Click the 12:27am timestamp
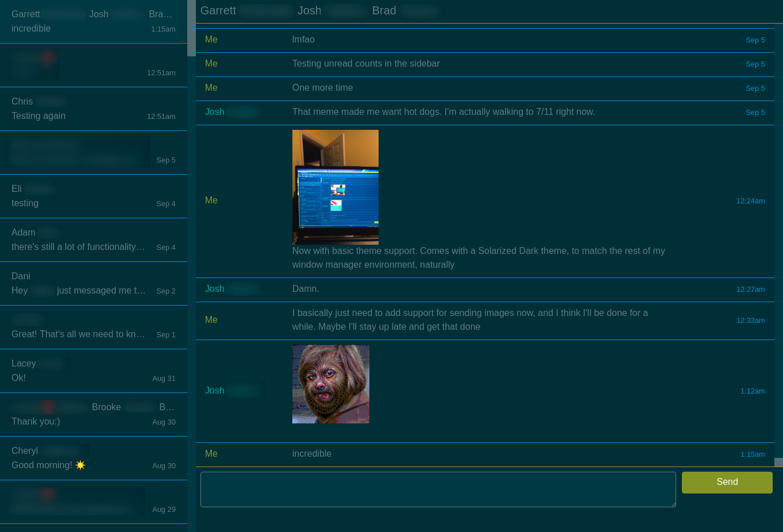 [x=750, y=290]
